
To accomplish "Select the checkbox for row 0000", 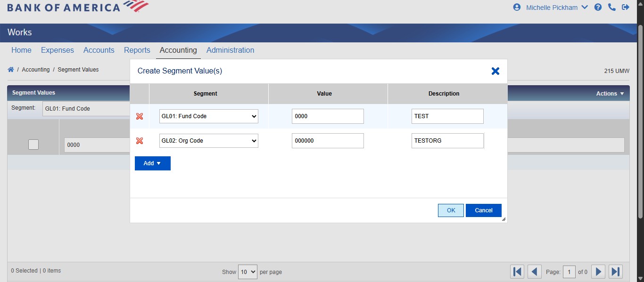I will pos(33,145).
